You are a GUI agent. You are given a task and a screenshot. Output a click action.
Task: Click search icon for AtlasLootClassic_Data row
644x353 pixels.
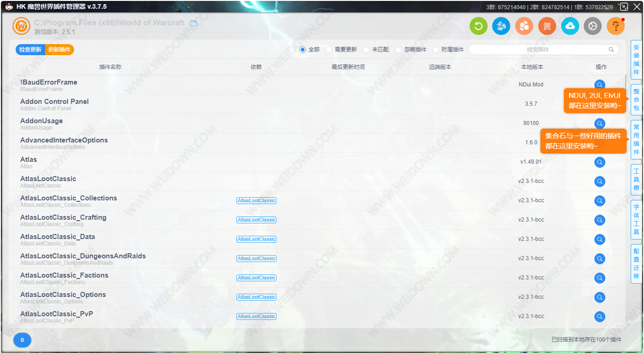[600, 239]
